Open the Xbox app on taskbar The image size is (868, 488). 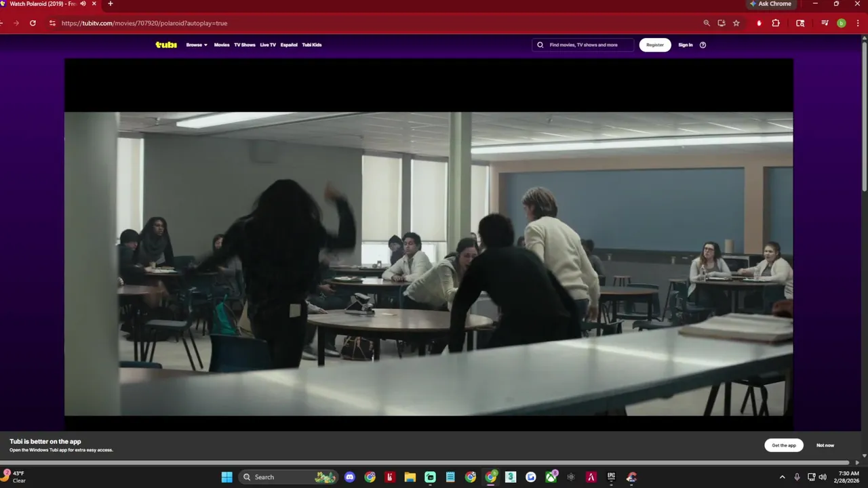pos(551,477)
